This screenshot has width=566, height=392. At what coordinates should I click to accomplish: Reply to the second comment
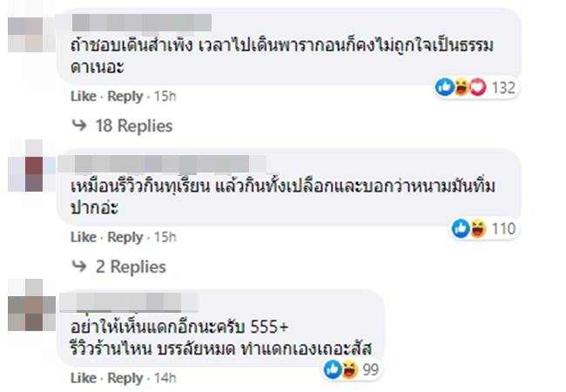(x=125, y=237)
